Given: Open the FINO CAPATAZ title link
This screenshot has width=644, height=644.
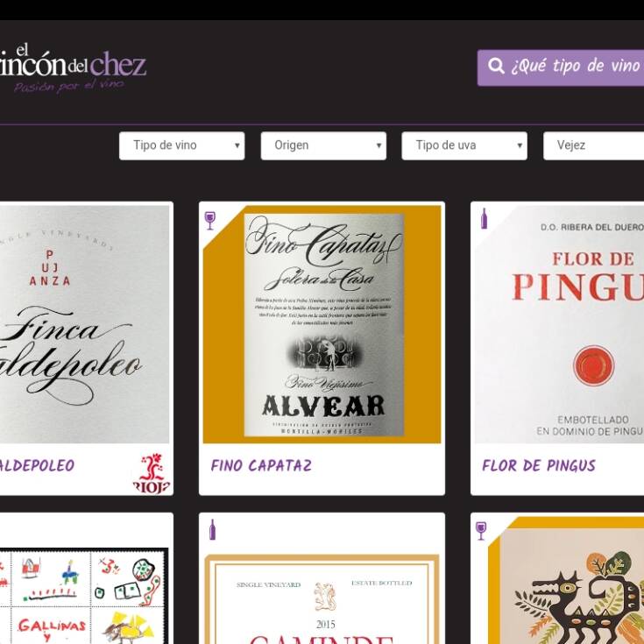Looking at the screenshot, I should click(261, 465).
